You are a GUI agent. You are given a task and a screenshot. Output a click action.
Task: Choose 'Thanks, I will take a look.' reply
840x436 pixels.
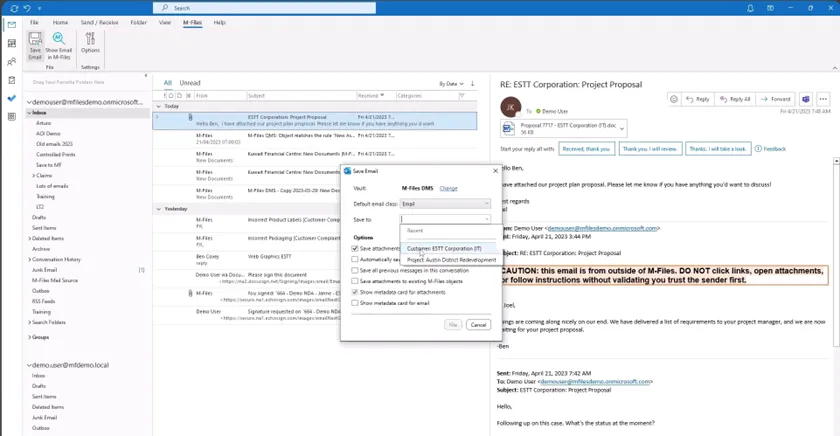[x=717, y=149]
